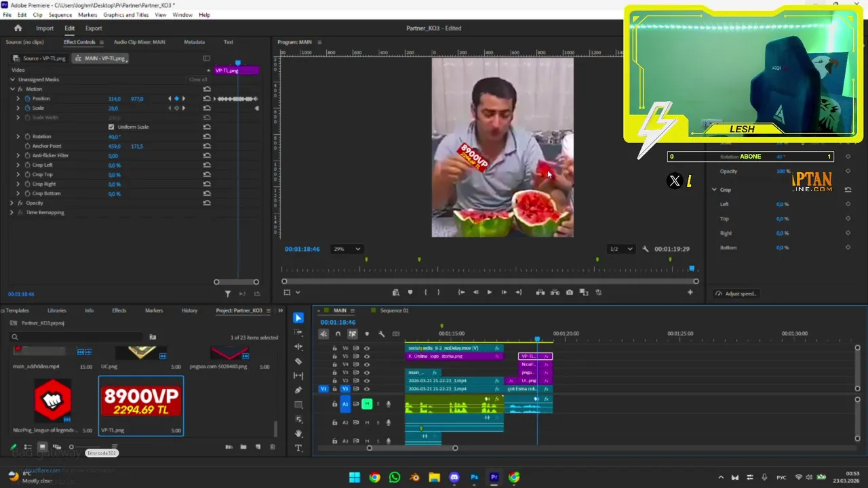
Task: Select the Type tool
Action: (x=298, y=448)
